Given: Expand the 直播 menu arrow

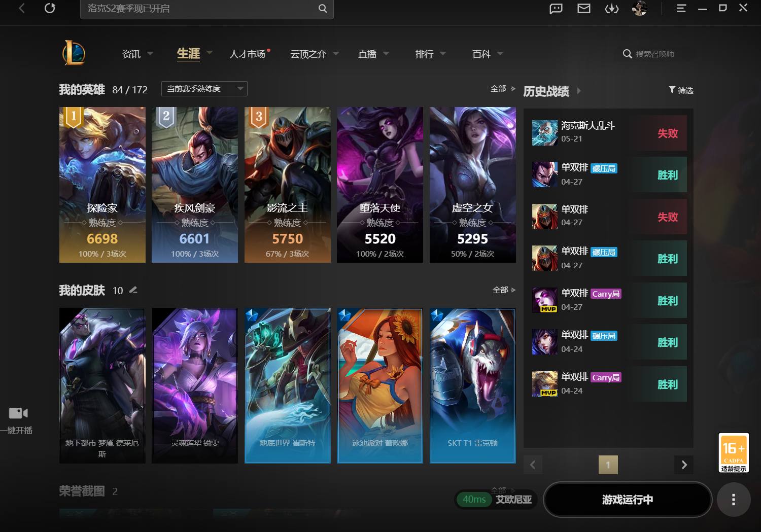Looking at the screenshot, I should click(386, 53).
